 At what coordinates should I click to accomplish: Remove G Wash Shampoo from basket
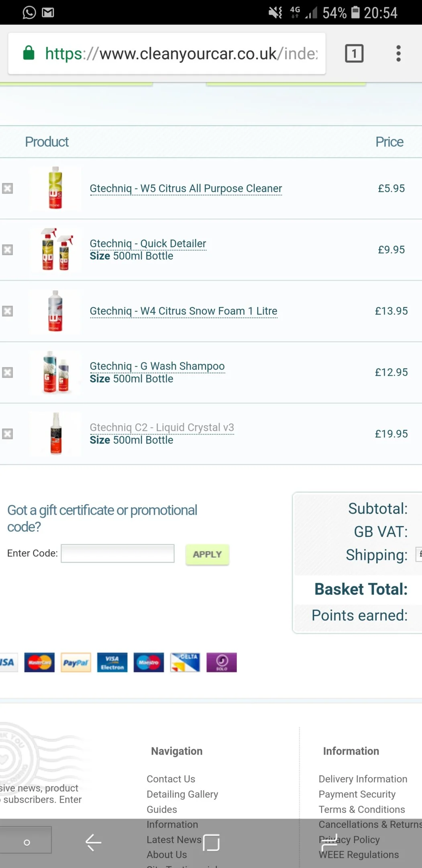point(7,373)
